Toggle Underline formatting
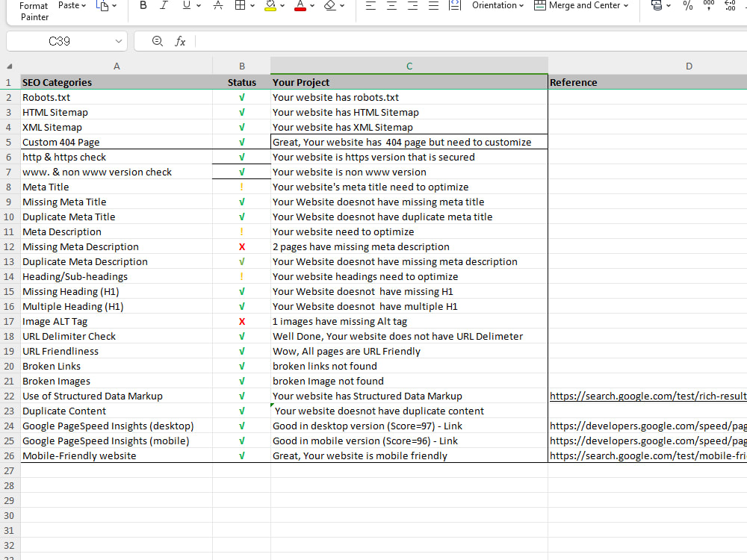 [x=186, y=6]
